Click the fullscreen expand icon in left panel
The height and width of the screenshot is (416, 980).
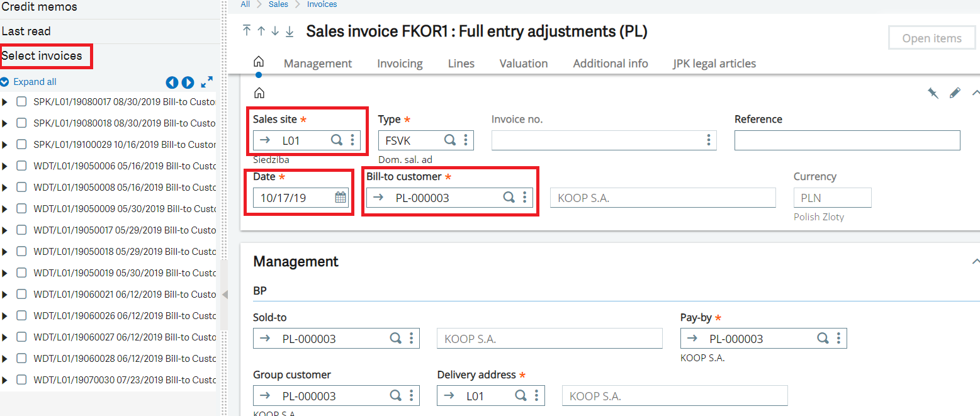206,81
